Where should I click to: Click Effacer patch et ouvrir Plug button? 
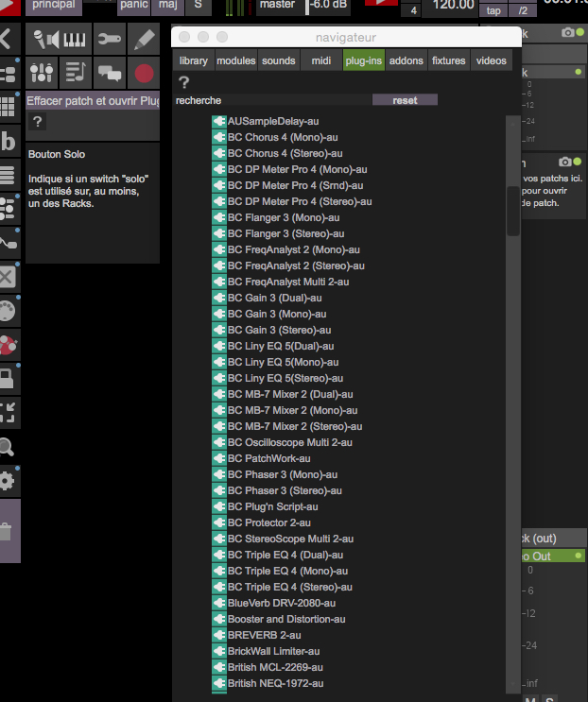(x=93, y=101)
